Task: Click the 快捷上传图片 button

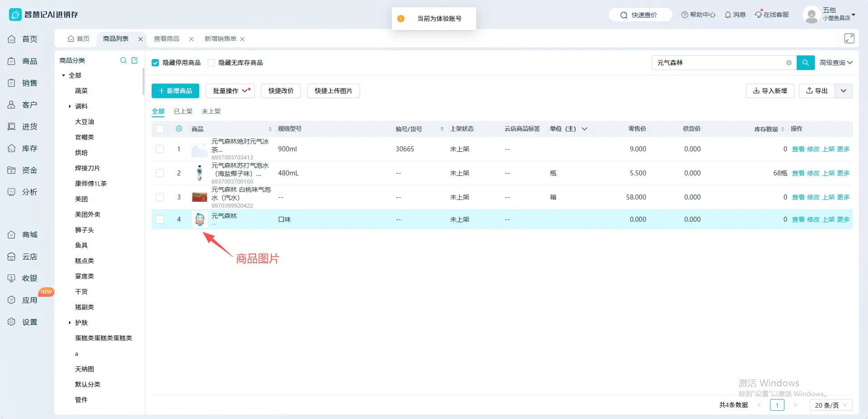Action: pyautogui.click(x=334, y=91)
